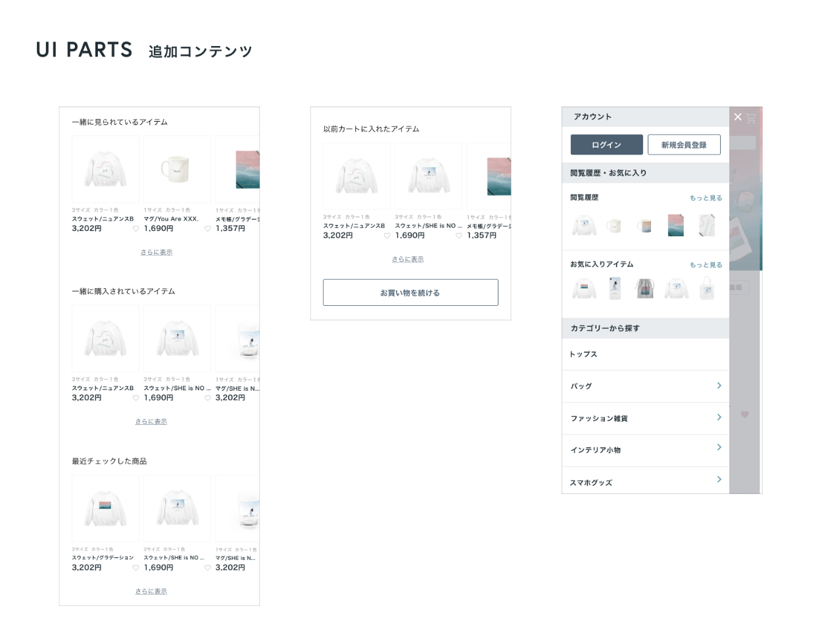The height and width of the screenshot is (644, 822).
Task: Toggle heart beside 1,690円 in 一緒に購入されているアイテム
Action: tap(208, 398)
